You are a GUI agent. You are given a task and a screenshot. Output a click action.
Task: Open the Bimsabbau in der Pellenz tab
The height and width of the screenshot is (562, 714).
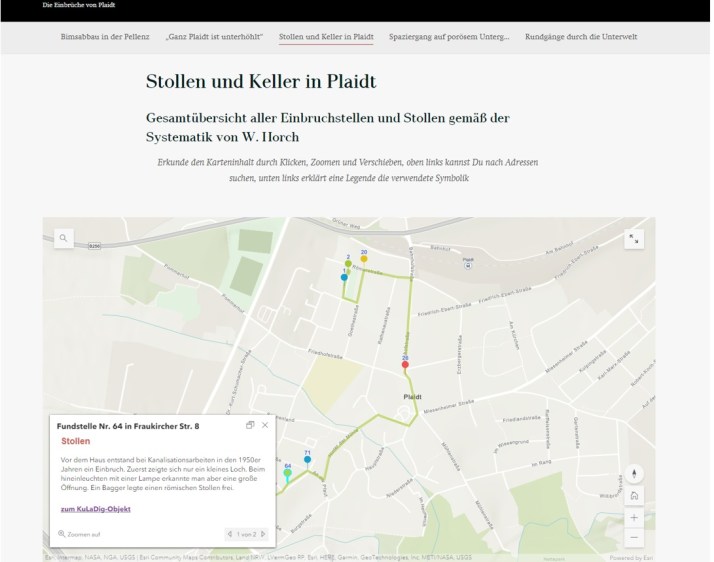(105, 37)
